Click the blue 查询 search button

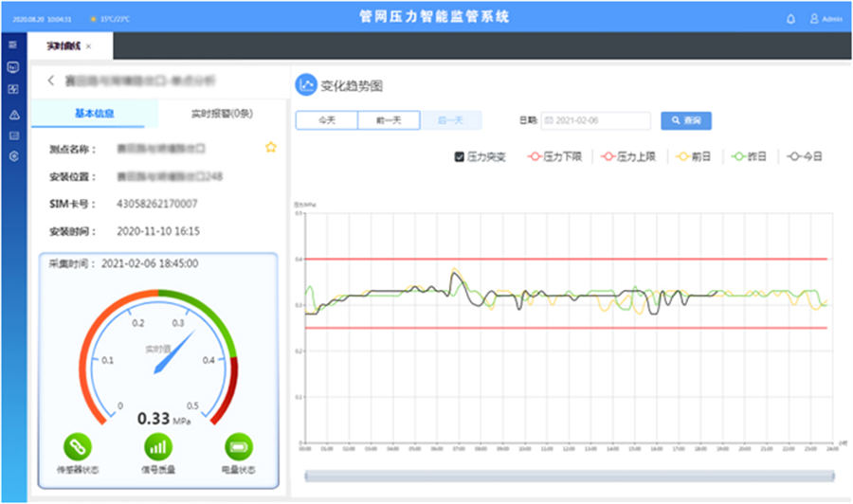(686, 120)
